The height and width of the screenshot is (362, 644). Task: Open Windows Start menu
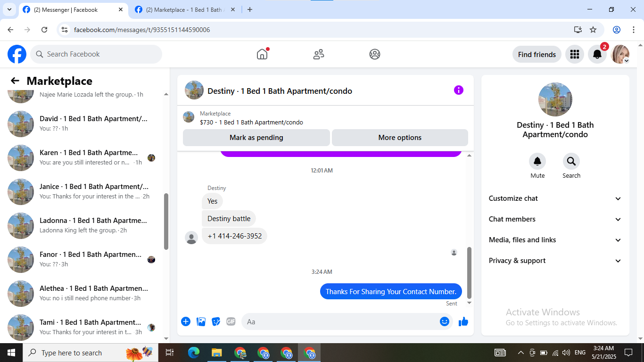point(11,353)
